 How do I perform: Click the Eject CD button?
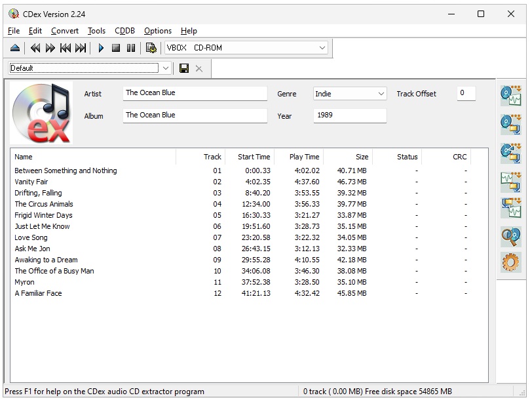click(16, 48)
